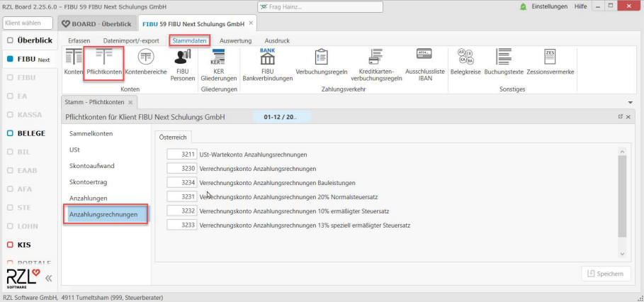
Task: Click the account number field 3211
Action: pos(181,154)
